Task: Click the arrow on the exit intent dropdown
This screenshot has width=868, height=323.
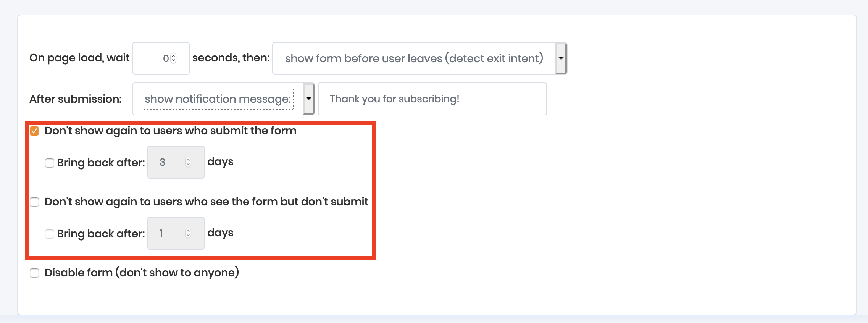Action: pyautogui.click(x=561, y=58)
